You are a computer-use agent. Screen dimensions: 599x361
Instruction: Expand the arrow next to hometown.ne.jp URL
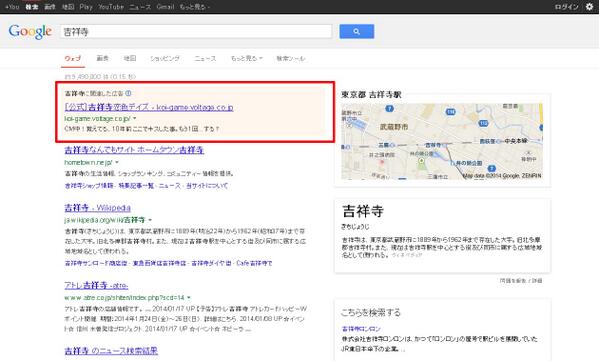coord(117,162)
